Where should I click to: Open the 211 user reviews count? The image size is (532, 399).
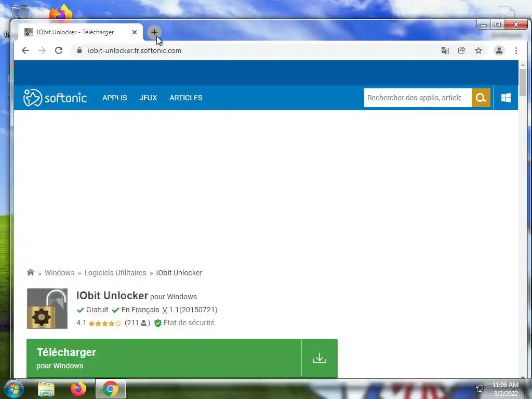[x=137, y=323]
